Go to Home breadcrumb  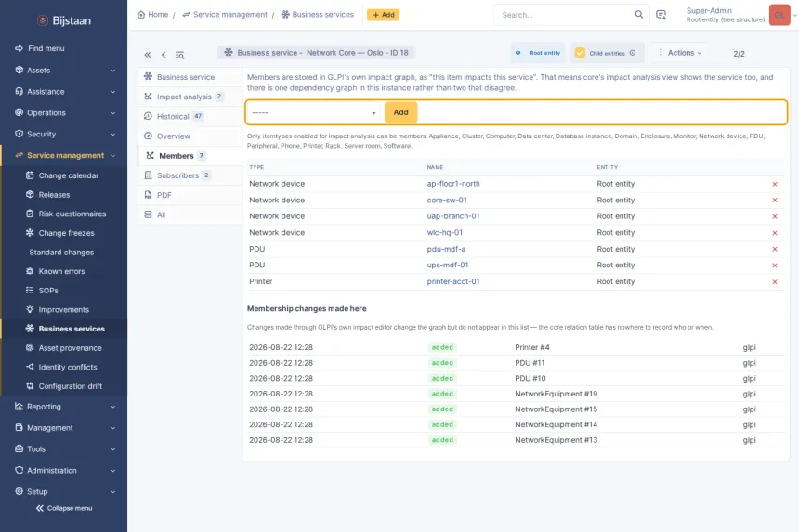153,15
